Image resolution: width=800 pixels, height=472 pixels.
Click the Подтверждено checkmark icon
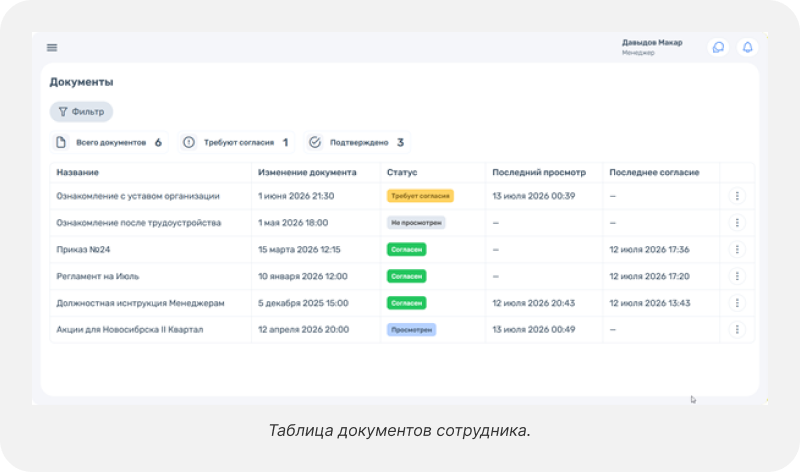click(315, 142)
